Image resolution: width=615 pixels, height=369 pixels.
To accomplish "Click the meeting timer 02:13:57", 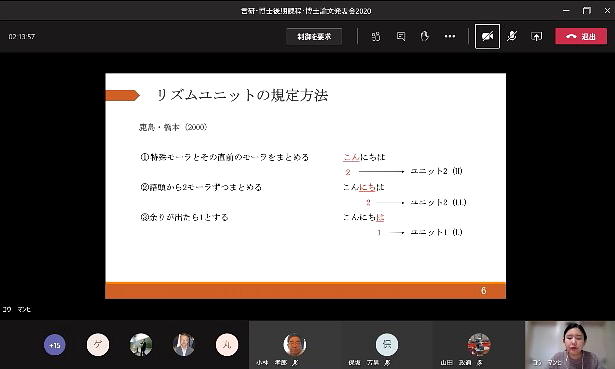I will 22,36.
